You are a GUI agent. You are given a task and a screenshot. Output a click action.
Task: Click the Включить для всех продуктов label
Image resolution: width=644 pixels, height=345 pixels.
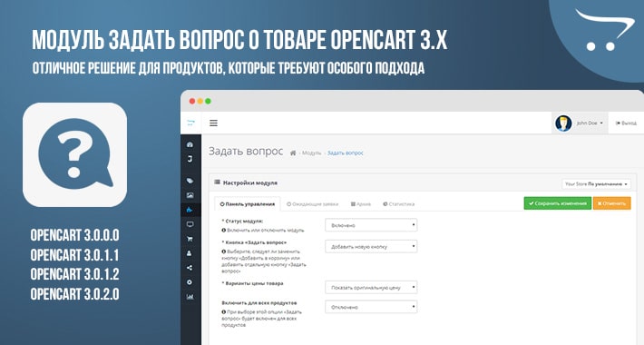pyautogui.click(x=259, y=302)
